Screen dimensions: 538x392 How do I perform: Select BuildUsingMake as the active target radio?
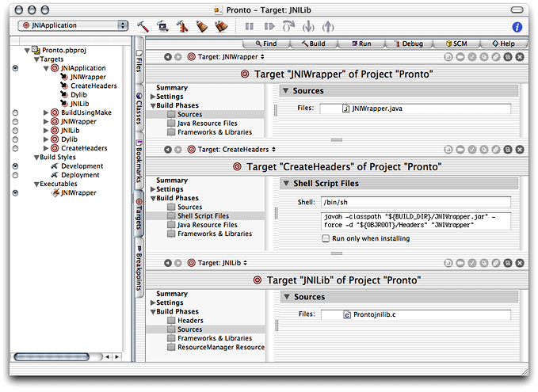(x=15, y=112)
